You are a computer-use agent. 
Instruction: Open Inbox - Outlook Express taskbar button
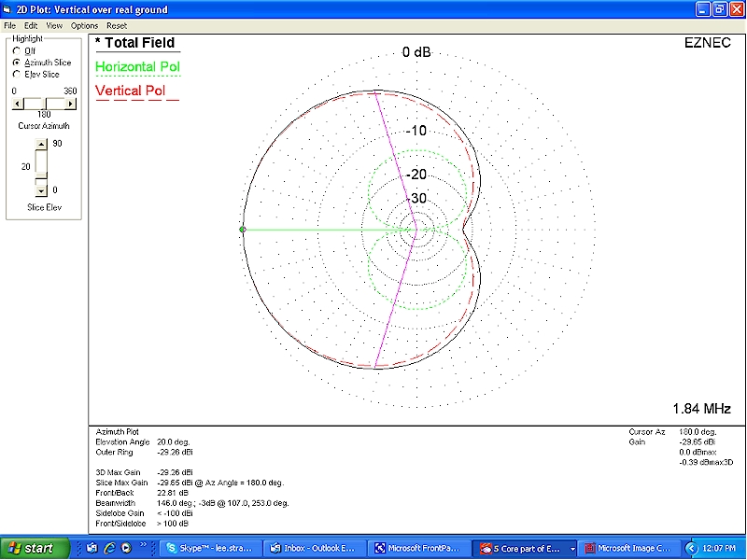(313, 548)
